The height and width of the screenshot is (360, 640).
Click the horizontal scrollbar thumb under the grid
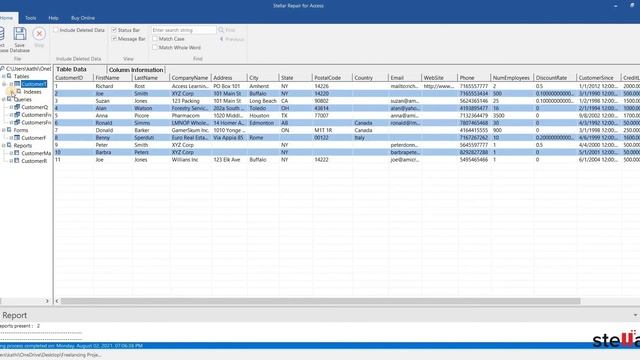[320, 301]
